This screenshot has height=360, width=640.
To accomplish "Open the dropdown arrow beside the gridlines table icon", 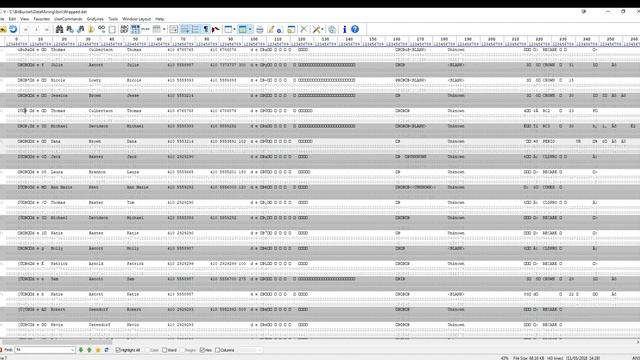I will tap(164, 29).
